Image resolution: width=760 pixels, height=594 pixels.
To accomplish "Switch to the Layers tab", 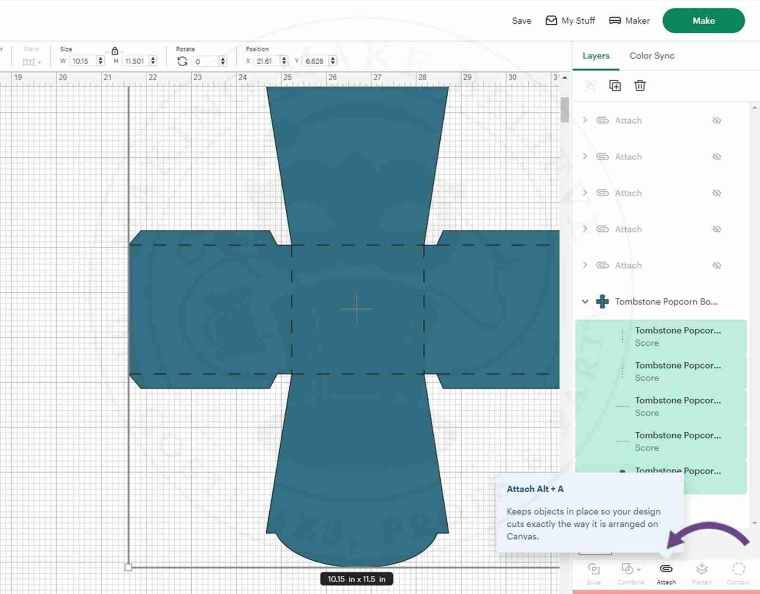I will pos(596,56).
